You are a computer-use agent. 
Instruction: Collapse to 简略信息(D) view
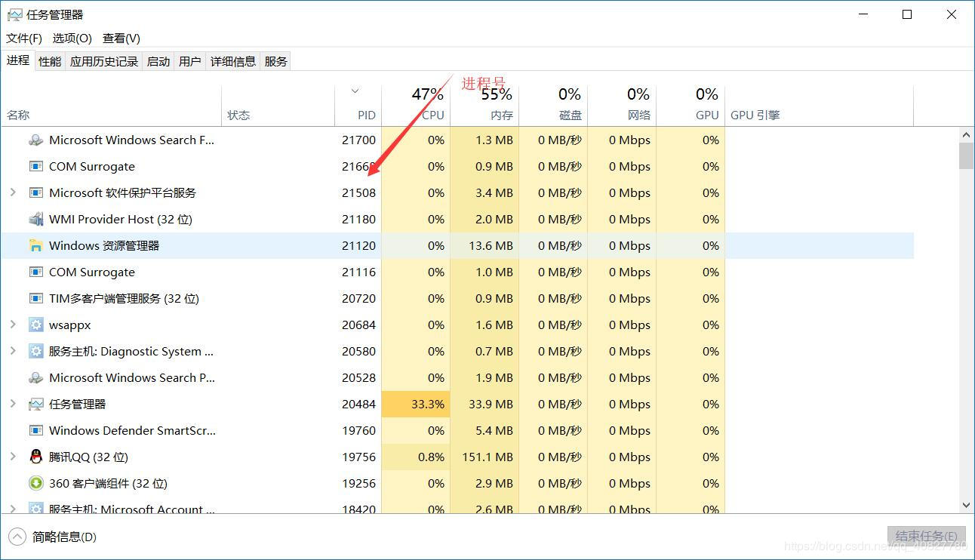tap(53, 537)
